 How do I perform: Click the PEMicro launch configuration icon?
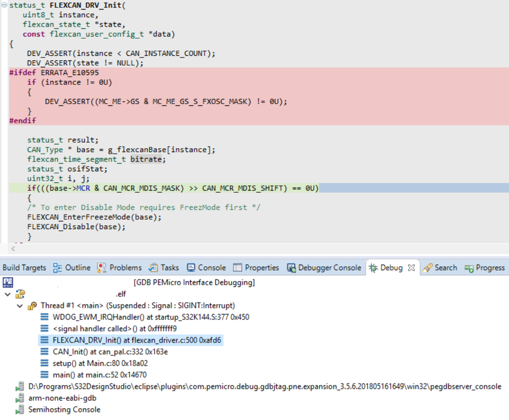tap(8, 282)
